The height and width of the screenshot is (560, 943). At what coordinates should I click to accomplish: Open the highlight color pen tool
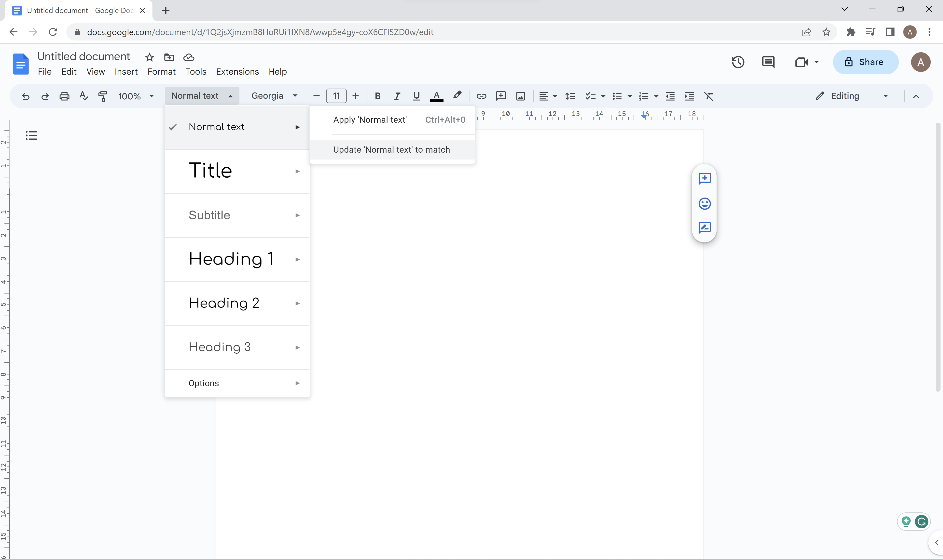[457, 95]
